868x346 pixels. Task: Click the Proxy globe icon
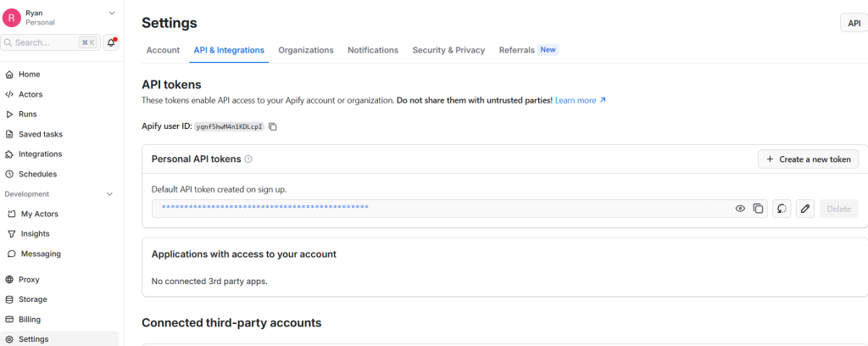8,280
